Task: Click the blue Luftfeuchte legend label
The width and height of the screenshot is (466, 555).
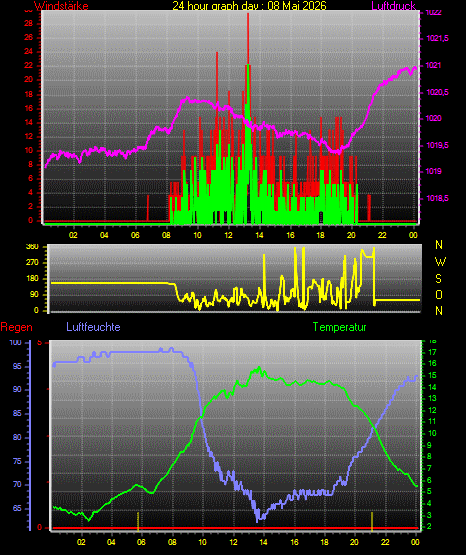Action: [93, 327]
